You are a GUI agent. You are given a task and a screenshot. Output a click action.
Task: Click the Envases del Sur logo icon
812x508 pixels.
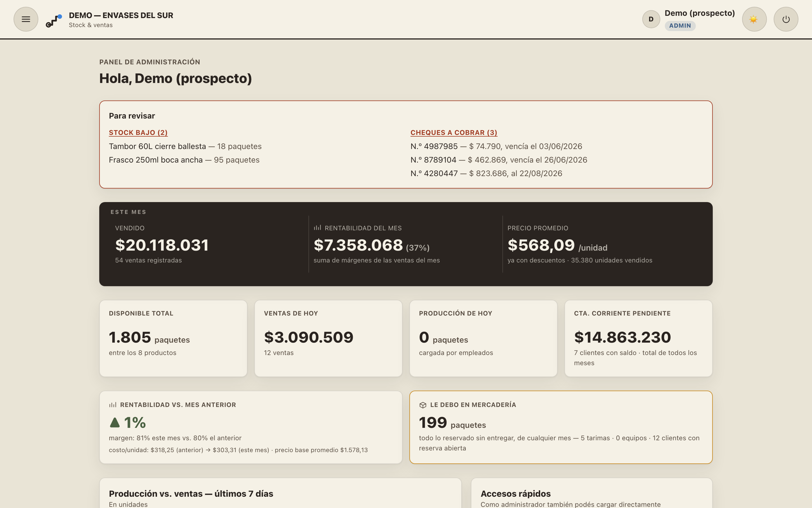tap(54, 21)
